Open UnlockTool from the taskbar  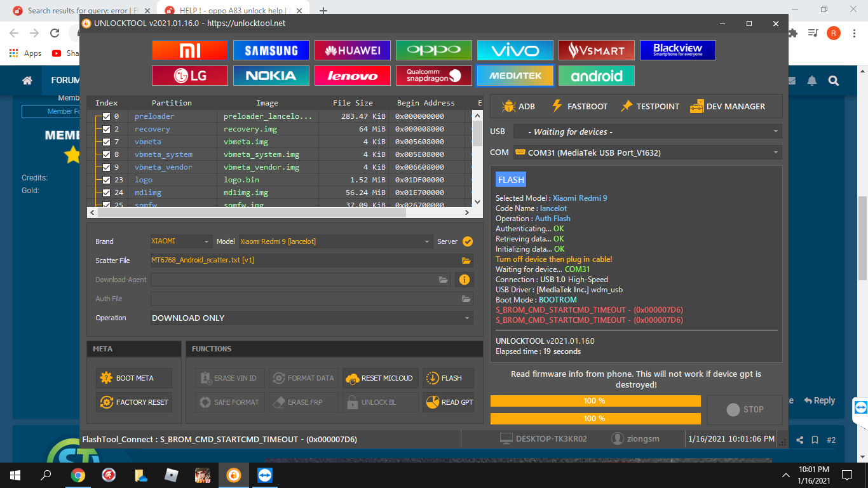pyautogui.click(x=234, y=475)
